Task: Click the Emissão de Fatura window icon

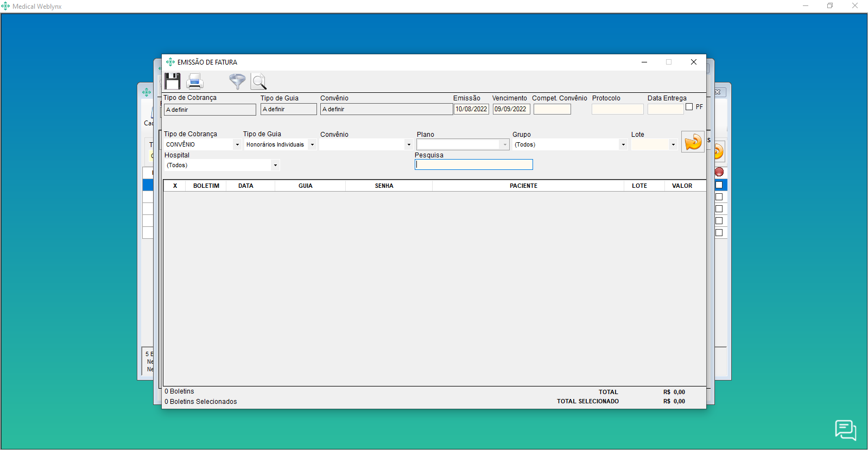Action: (170, 62)
